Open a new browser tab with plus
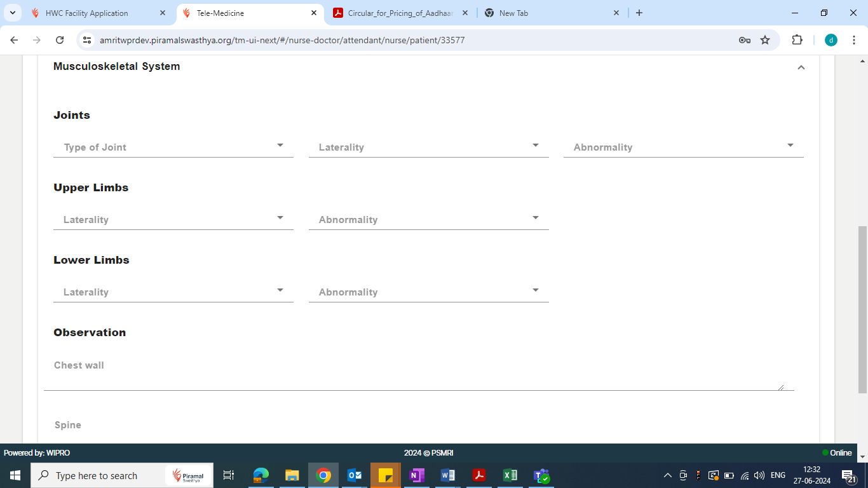The width and height of the screenshot is (868, 488). point(639,13)
